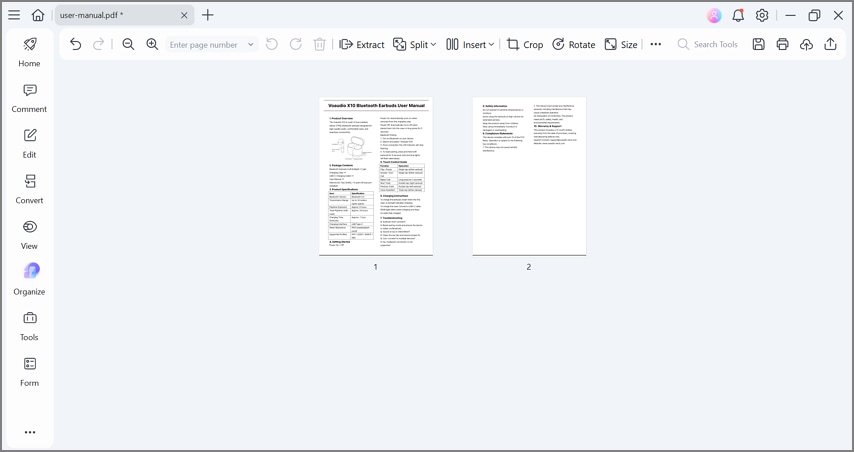Select the Crop tool
The height and width of the screenshot is (452, 854).
click(x=525, y=45)
